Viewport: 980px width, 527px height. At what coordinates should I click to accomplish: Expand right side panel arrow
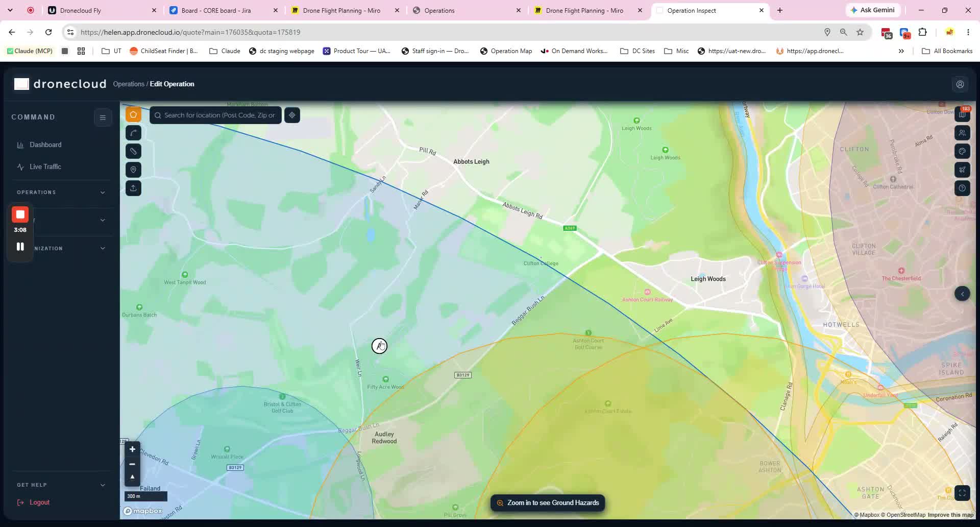(962, 294)
